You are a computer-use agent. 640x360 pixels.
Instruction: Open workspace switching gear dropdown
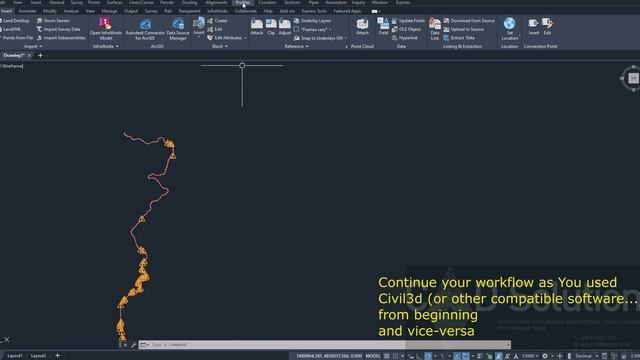pyautogui.click(x=547, y=356)
